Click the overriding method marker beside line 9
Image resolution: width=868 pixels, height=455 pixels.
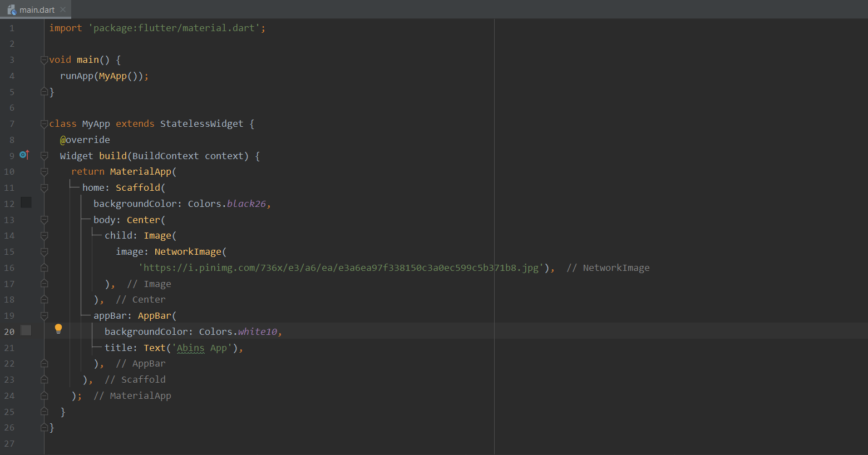click(x=24, y=155)
